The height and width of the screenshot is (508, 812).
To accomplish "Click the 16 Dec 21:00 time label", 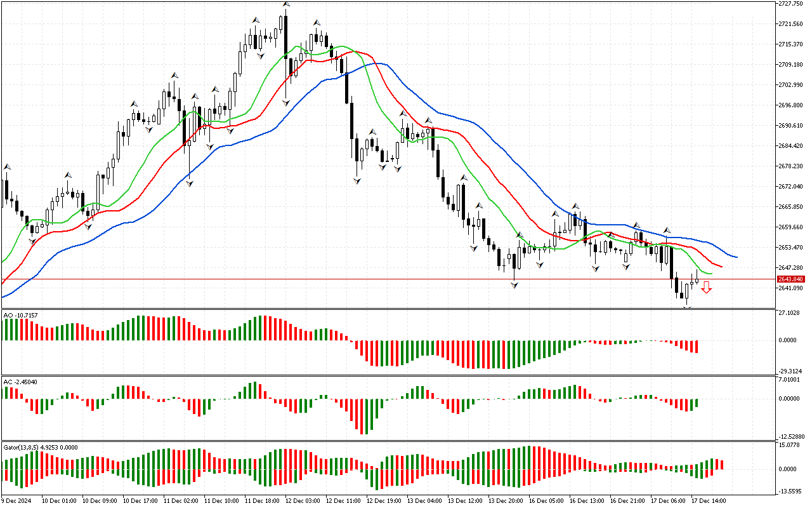I will [x=627, y=500].
